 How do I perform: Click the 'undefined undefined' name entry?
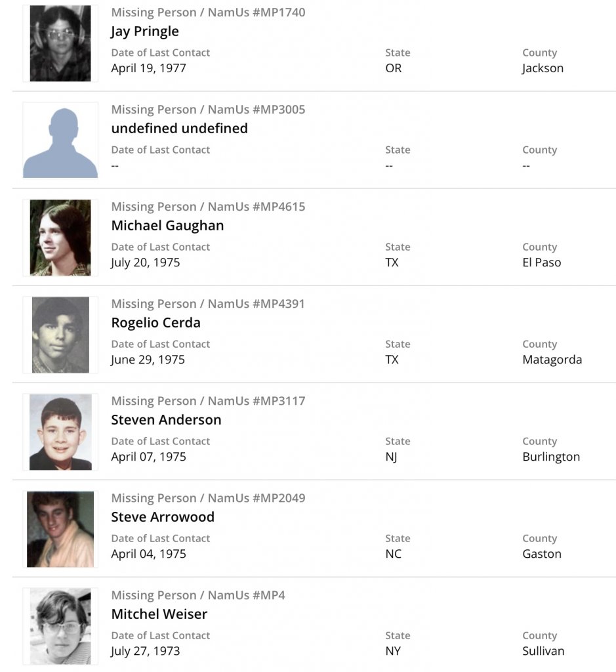(x=179, y=129)
